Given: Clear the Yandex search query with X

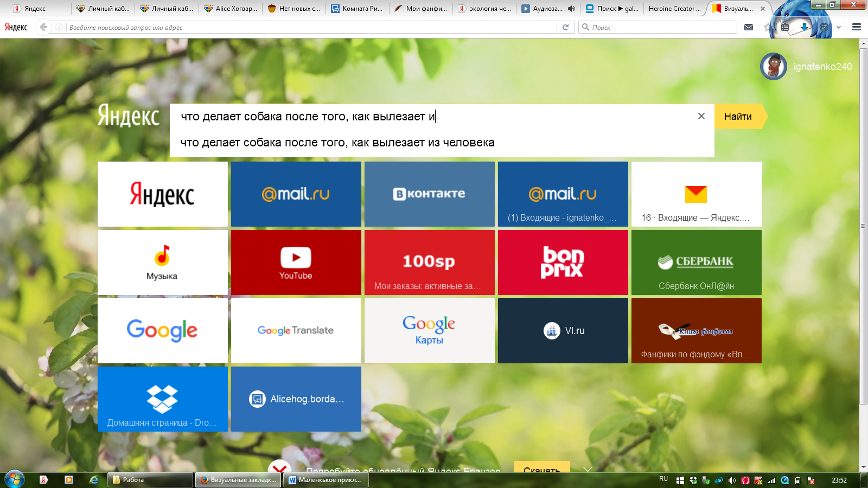Looking at the screenshot, I should click(701, 116).
